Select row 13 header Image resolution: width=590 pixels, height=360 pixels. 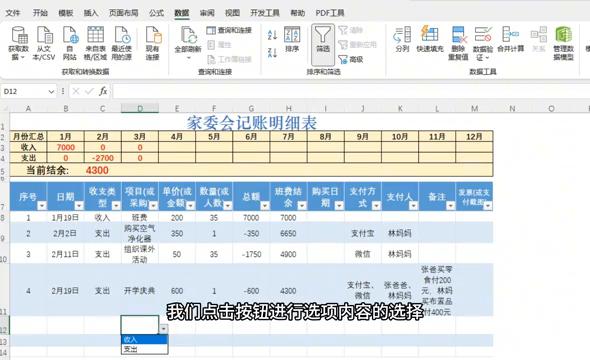pos(4,342)
